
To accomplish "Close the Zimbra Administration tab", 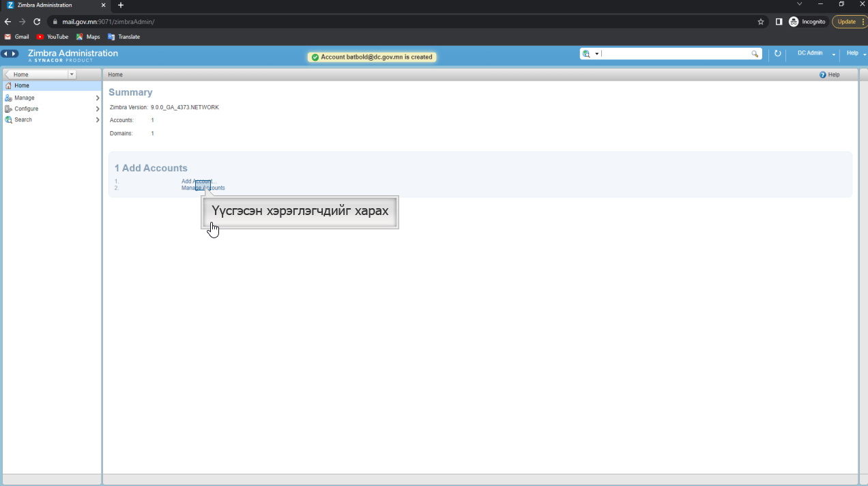I will [103, 5].
